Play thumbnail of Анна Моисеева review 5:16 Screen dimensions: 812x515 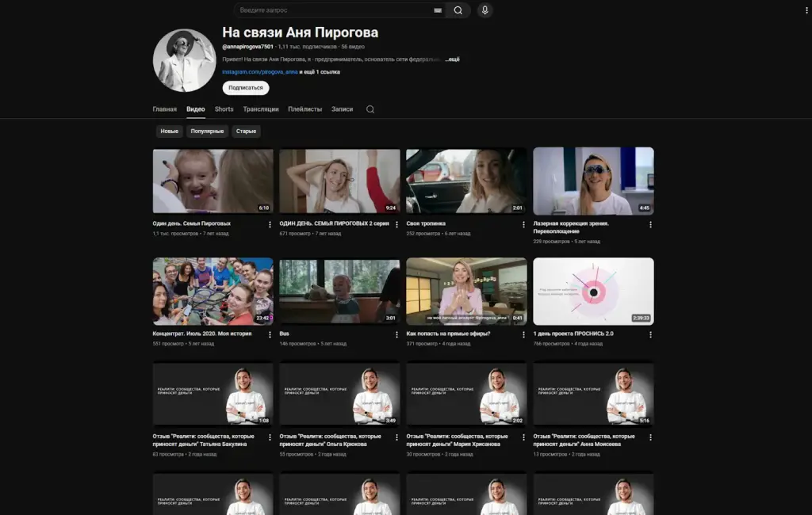point(593,395)
